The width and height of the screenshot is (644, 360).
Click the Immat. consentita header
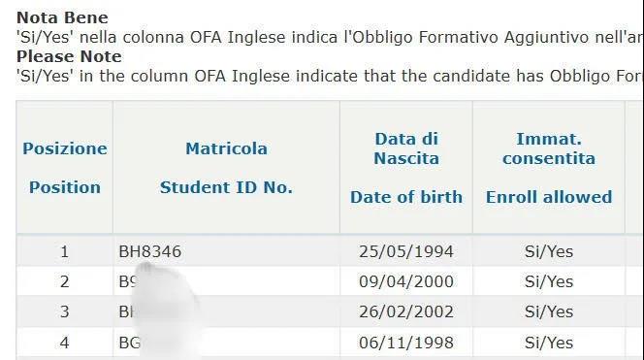pos(549,168)
